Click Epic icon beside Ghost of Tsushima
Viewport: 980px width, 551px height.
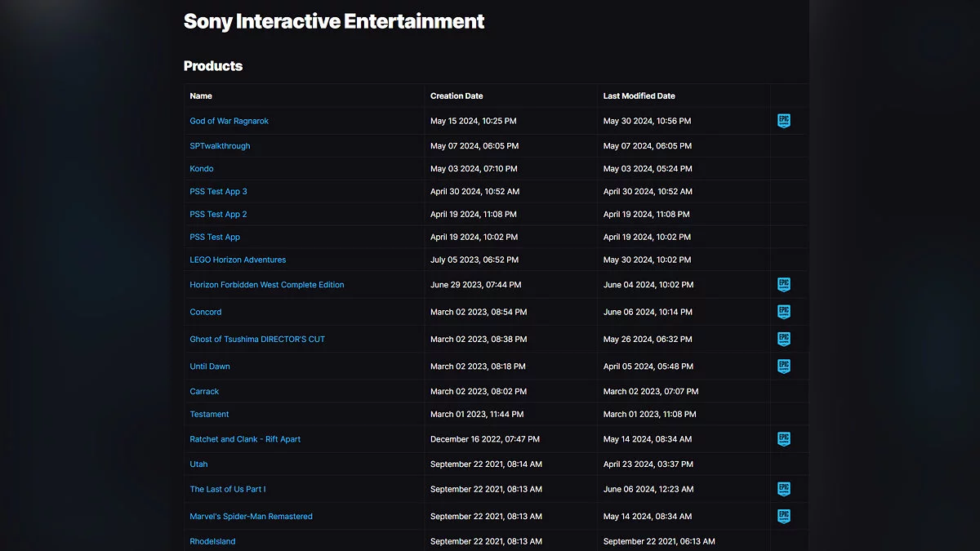coord(783,339)
